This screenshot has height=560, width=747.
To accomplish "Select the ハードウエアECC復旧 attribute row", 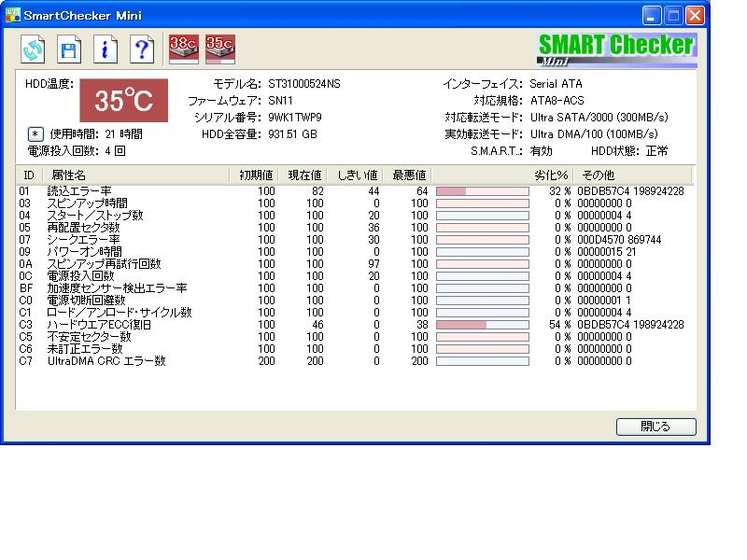I will [x=98, y=325].
